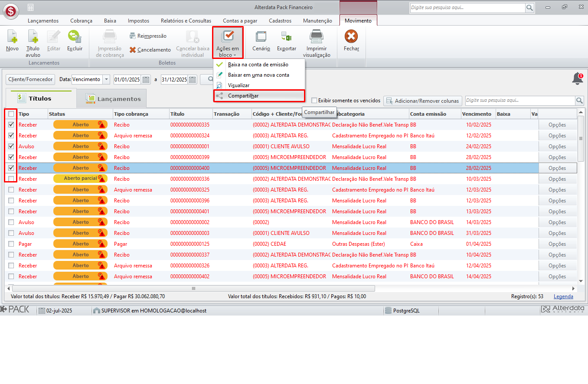The height and width of the screenshot is (384, 588).
Task: Uncheck the row for title 000000000000324
Action: pyautogui.click(x=11, y=135)
